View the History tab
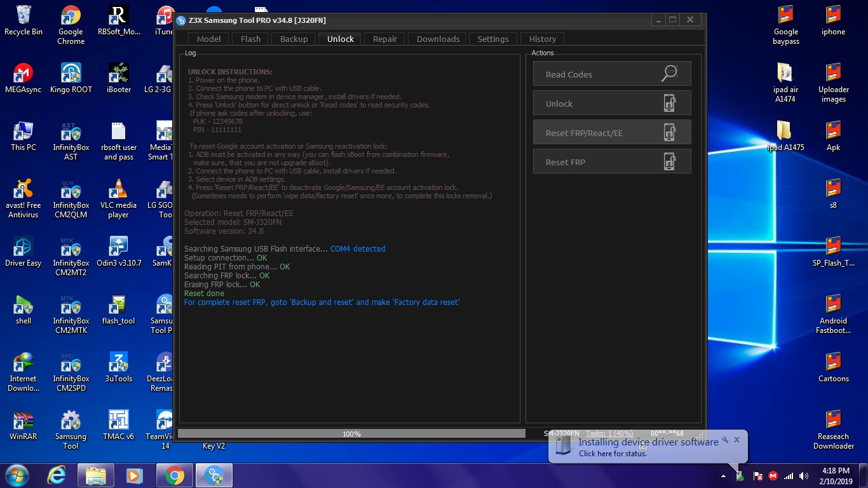Screen dimensions: 868x488 coord(543,39)
